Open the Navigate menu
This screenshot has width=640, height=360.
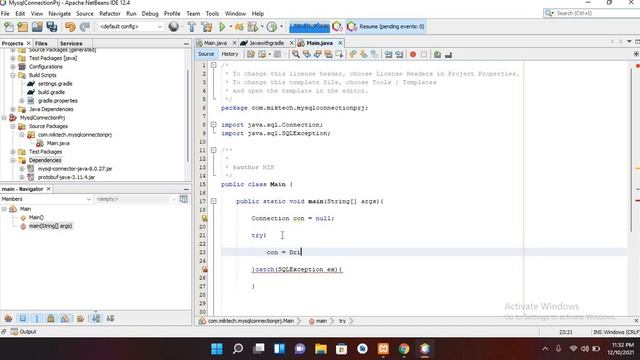[60, 13]
